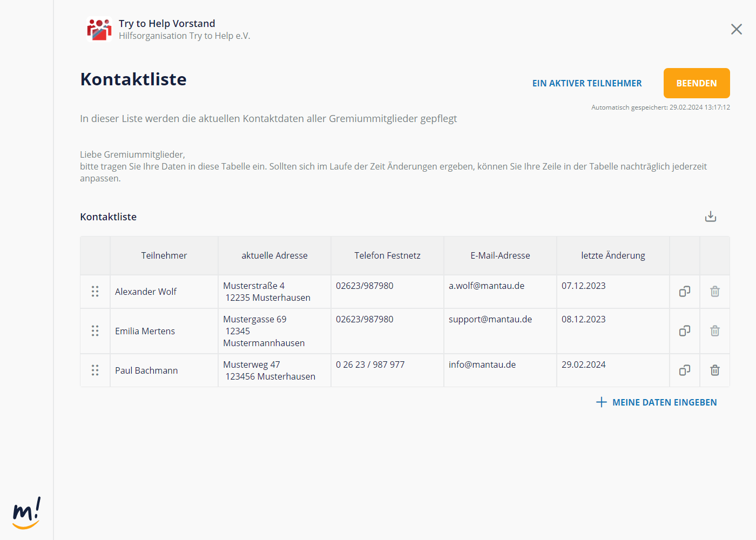This screenshot has height=540, width=756.
Task: Click the Try to Help organisation logo
Action: pyautogui.click(x=99, y=30)
